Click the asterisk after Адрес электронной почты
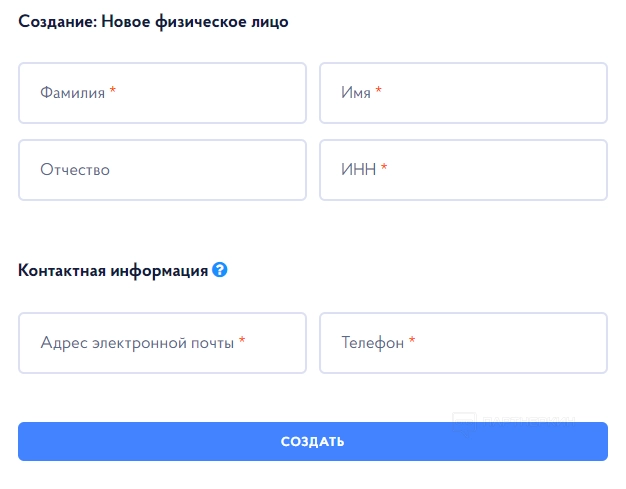The image size is (626, 489). coord(242,341)
